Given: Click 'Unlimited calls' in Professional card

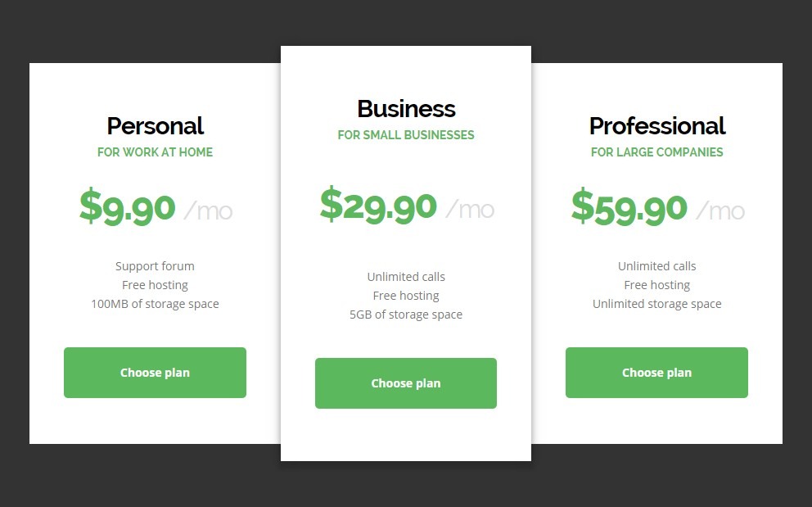Looking at the screenshot, I should tap(656, 266).
